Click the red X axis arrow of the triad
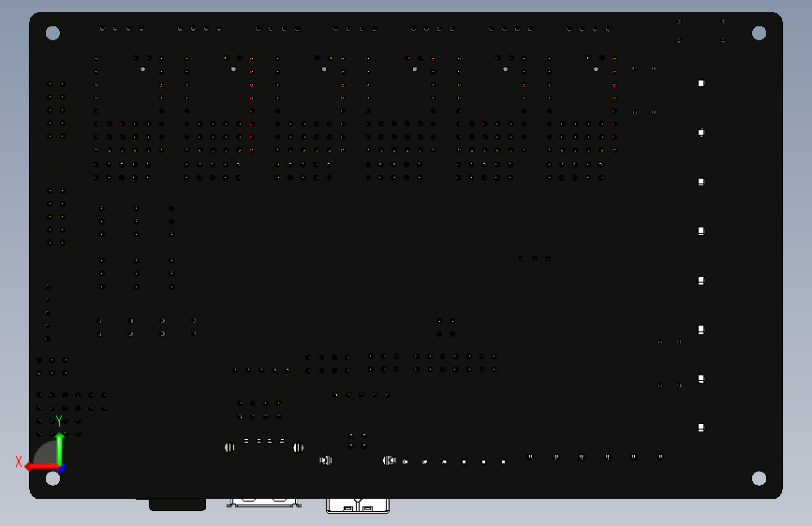This screenshot has height=526, width=812. click(x=41, y=467)
